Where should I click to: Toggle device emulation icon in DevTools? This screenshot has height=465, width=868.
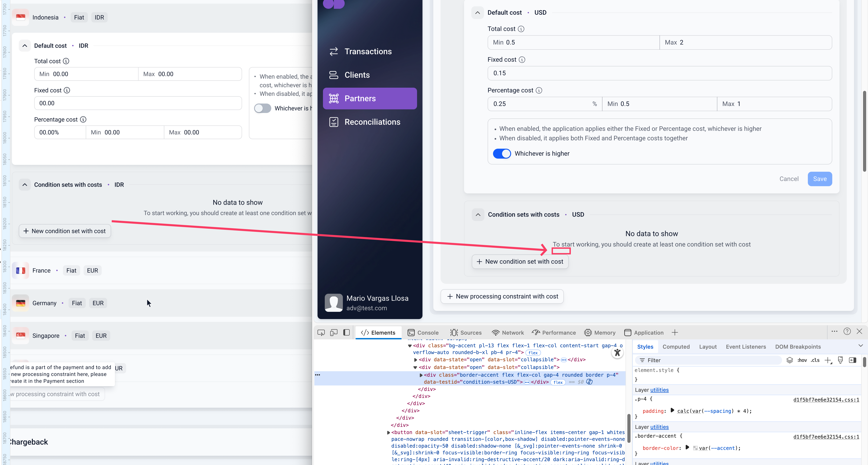[x=334, y=333]
